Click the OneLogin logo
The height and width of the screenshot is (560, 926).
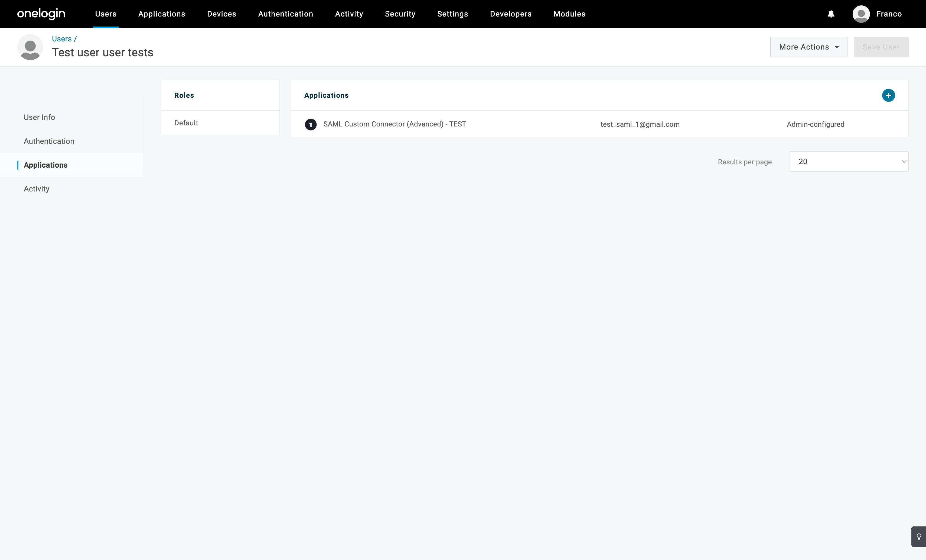[x=41, y=14]
